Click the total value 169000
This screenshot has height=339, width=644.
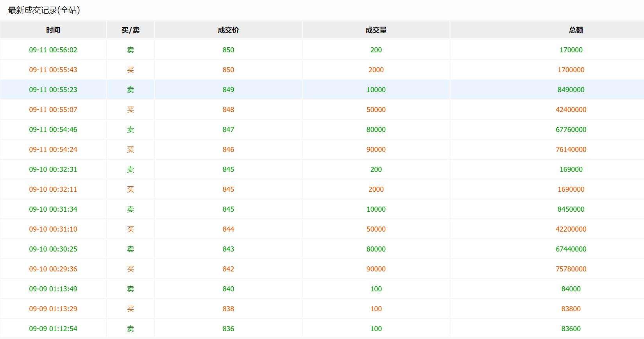pyautogui.click(x=571, y=169)
